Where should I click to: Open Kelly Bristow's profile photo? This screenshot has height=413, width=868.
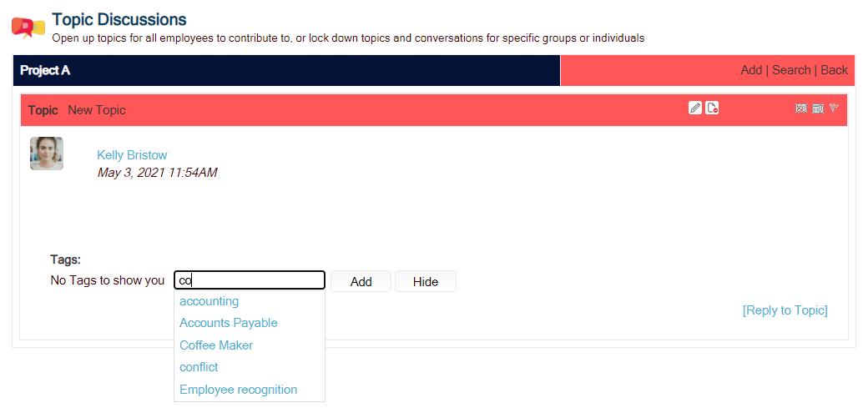click(47, 154)
